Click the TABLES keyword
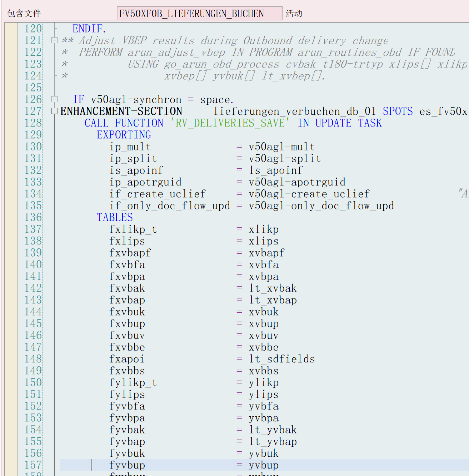The image size is (469, 476). click(x=115, y=217)
